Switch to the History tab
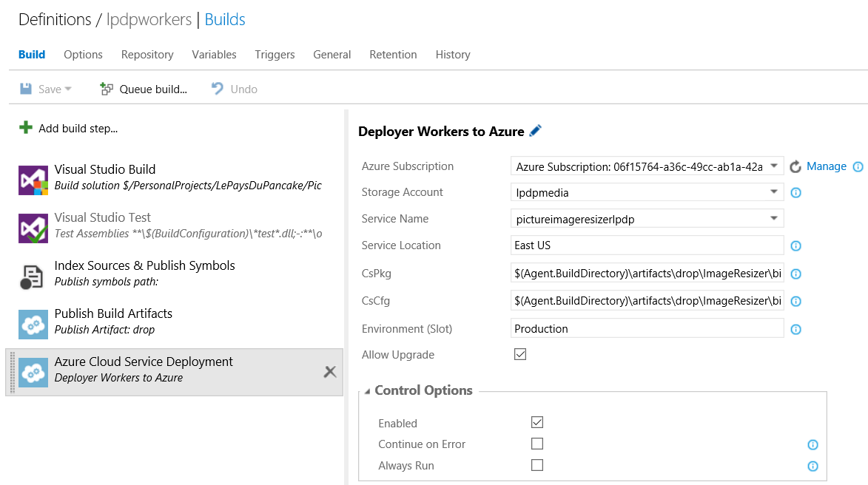Image resolution: width=868 pixels, height=485 pixels. (x=453, y=54)
